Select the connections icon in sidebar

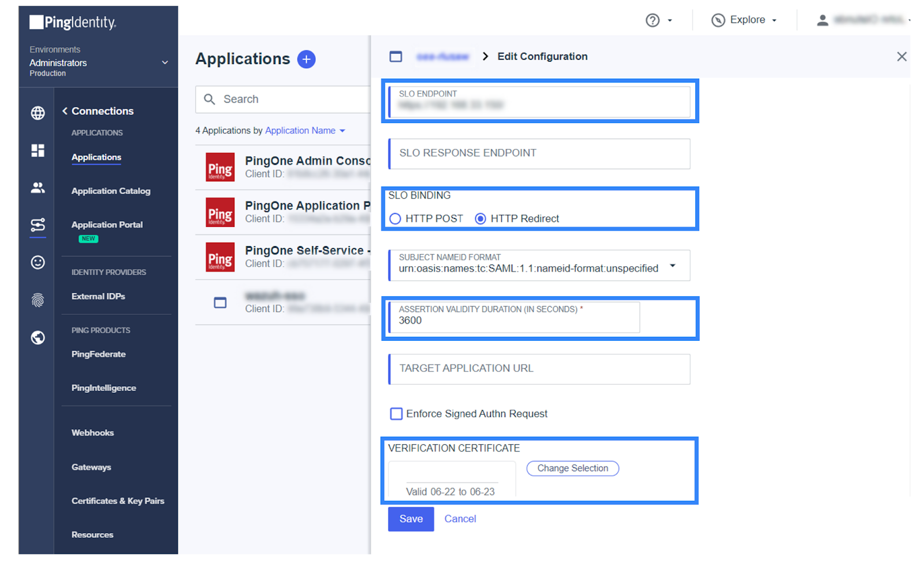tap(38, 225)
